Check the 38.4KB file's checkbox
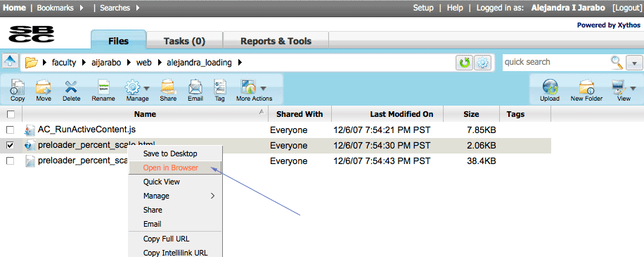Screen dimensions: 644x257 (11, 161)
